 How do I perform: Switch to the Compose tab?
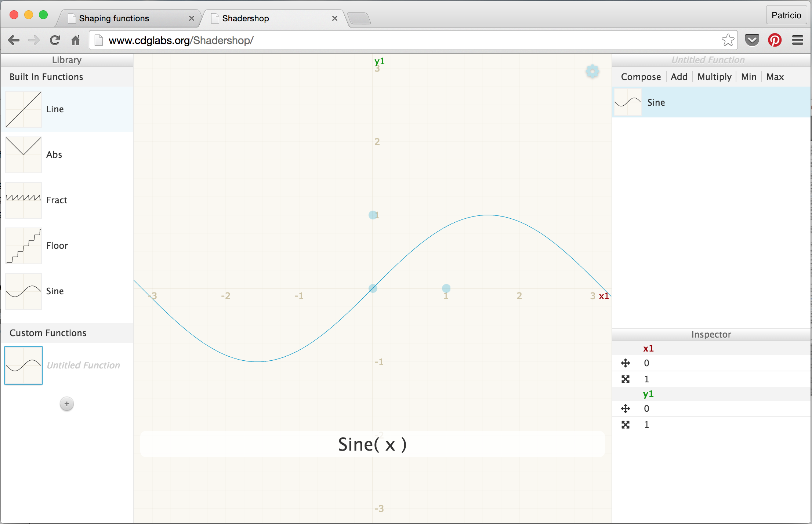pos(642,76)
